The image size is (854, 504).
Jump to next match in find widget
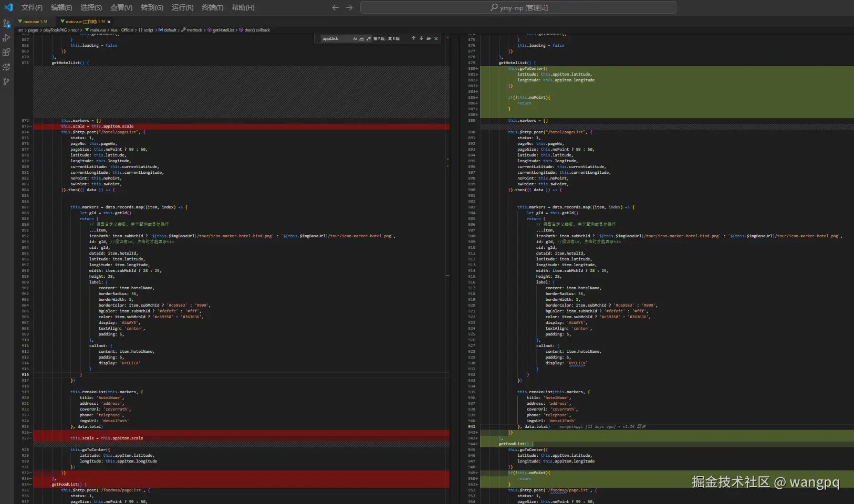[x=421, y=38]
